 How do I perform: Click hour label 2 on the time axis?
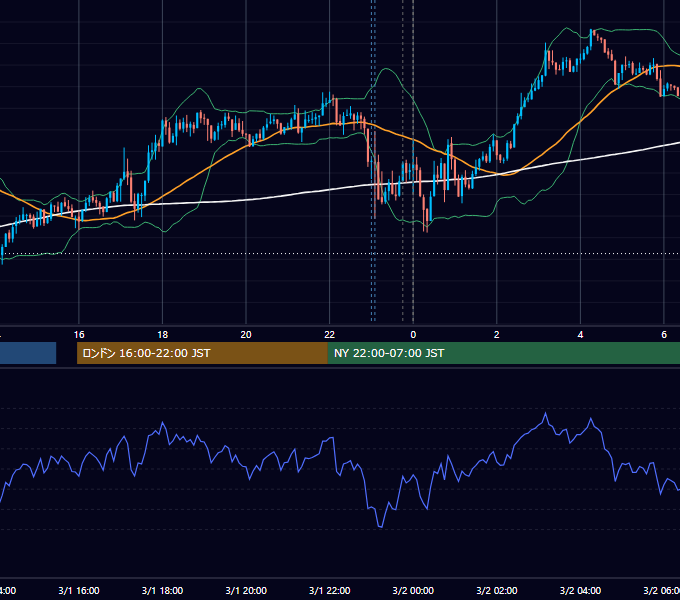(x=497, y=335)
